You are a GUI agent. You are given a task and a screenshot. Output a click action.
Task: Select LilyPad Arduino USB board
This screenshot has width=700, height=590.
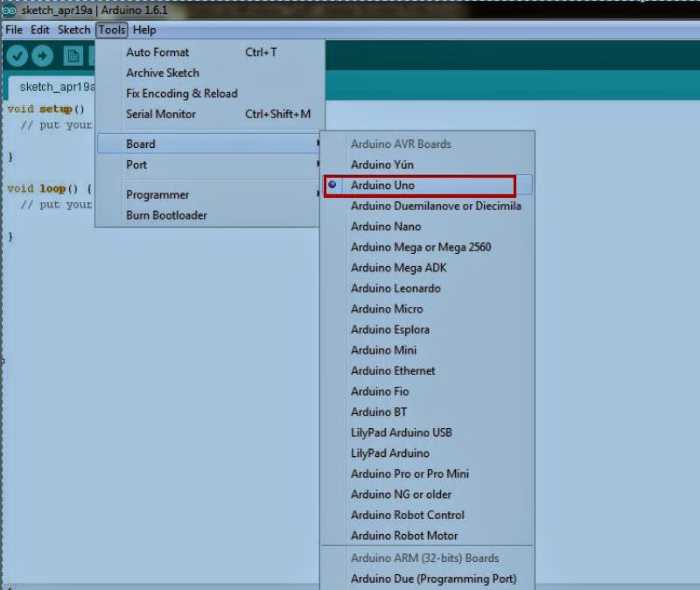pyautogui.click(x=428, y=432)
